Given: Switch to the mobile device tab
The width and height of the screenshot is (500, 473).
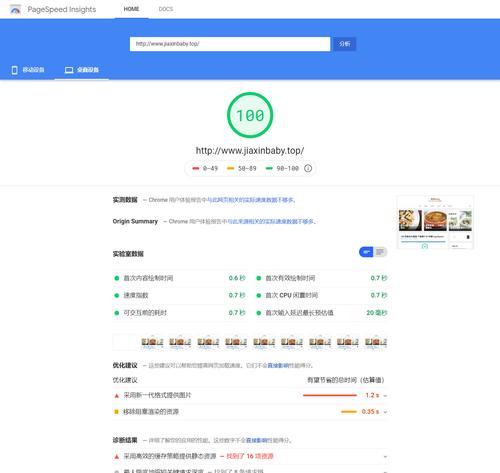Looking at the screenshot, I should tap(28, 70).
